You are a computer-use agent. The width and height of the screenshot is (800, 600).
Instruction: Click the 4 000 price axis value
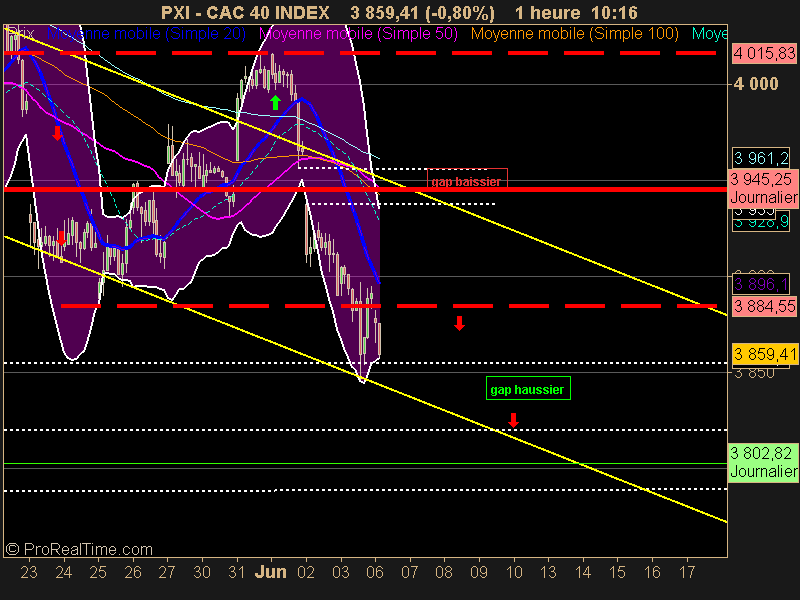[756, 84]
